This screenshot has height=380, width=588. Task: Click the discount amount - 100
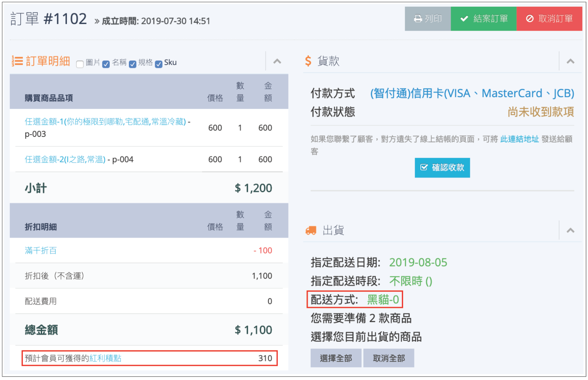(x=263, y=251)
